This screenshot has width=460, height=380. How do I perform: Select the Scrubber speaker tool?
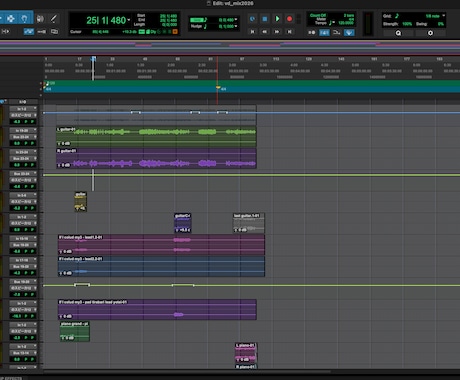point(40,19)
